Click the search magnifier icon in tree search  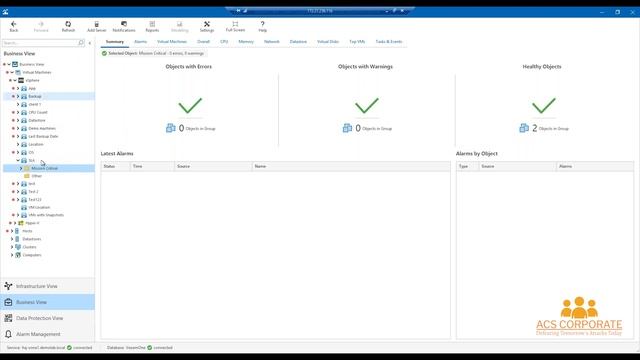point(81,43)
